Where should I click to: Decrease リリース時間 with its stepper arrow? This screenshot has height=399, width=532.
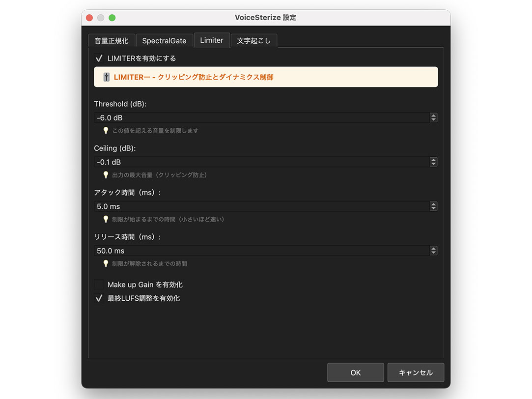pos(433,253)
